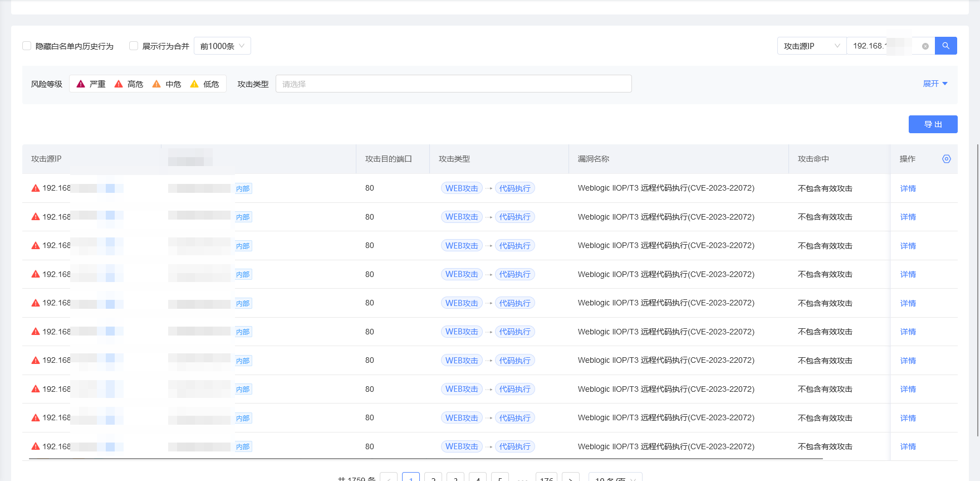Click the blue search magnifier button
Screen dimensions: 980x481
coord(945,46)
